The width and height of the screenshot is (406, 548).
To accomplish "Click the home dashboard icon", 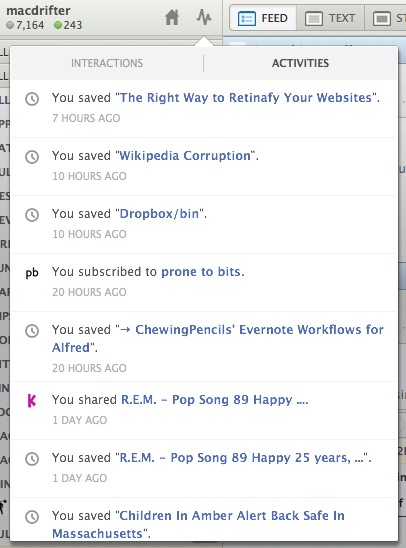I will tap(172, 17).
